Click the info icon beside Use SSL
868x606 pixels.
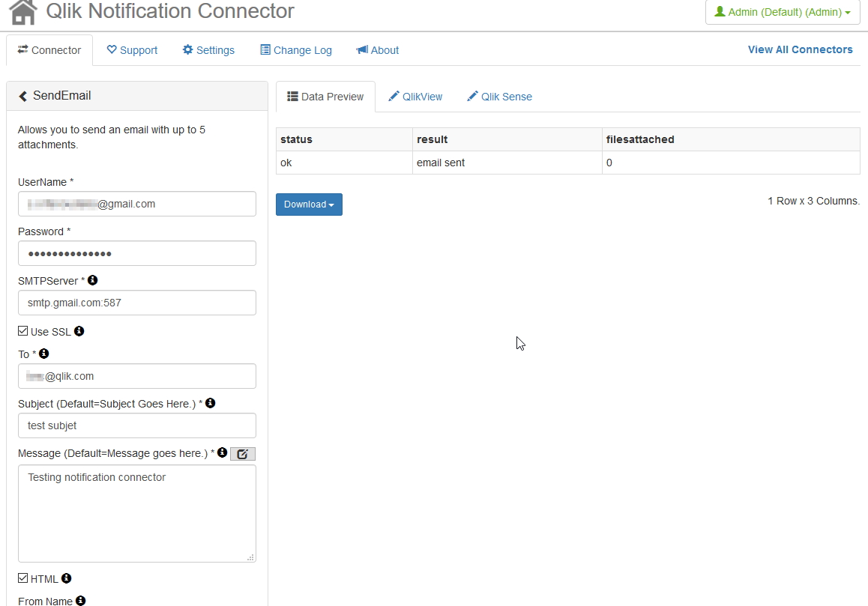click(x=79, y=330)
